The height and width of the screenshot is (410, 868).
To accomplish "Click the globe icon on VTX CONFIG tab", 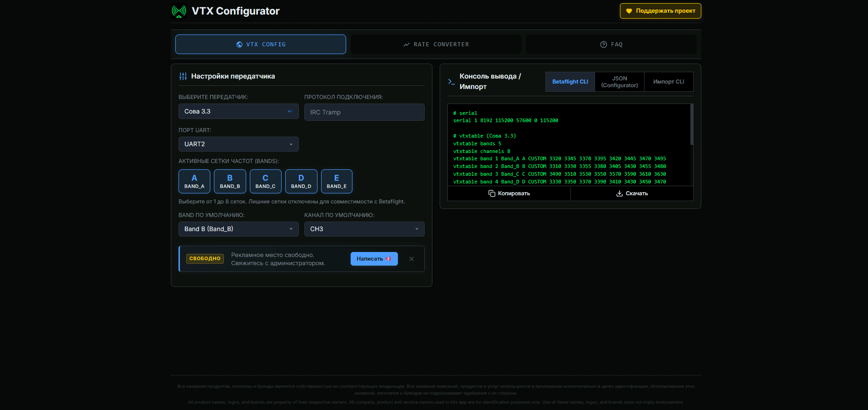I will [x=239, y=44].
